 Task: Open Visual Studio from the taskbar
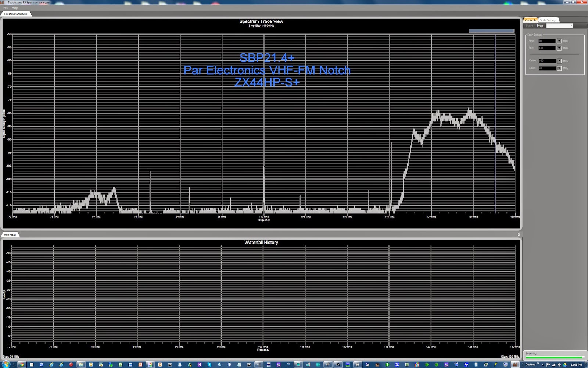pyautogui.click(x=200, y=365)
